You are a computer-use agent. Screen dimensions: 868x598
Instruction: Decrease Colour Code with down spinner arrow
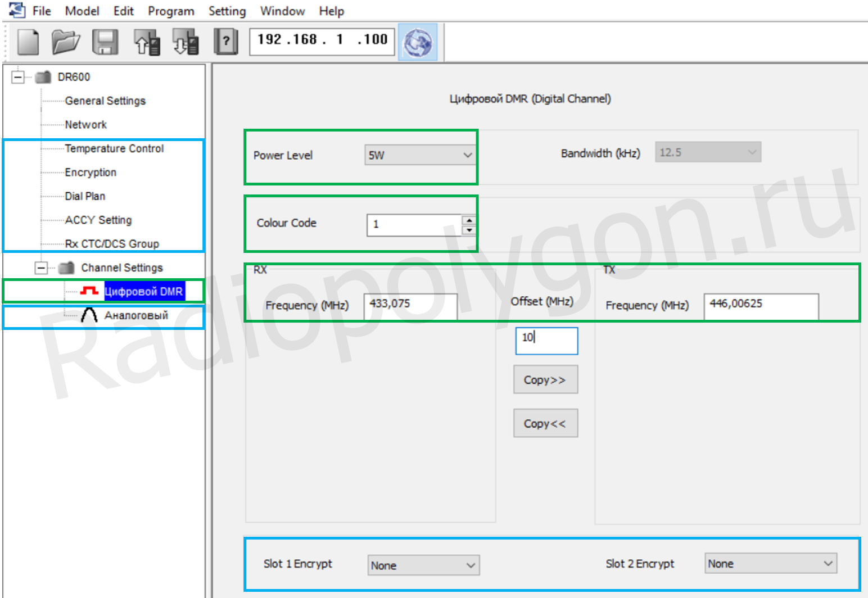point(469,230)
